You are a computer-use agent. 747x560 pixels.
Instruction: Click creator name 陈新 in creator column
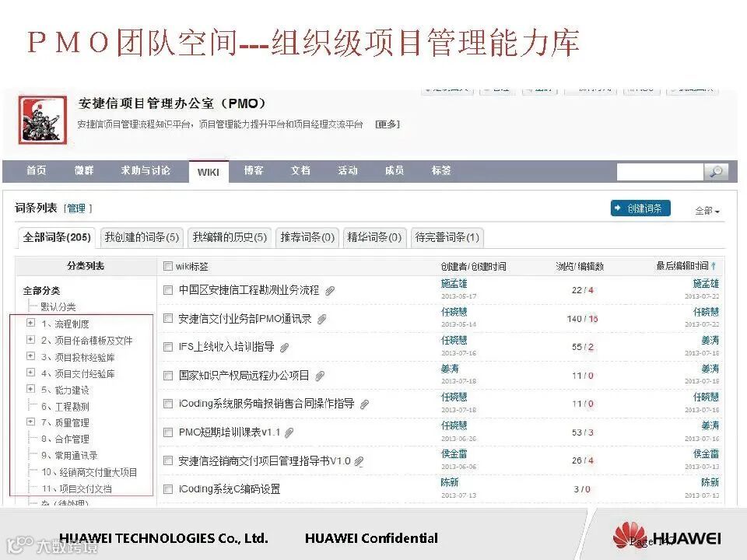(x=449, y=482)
